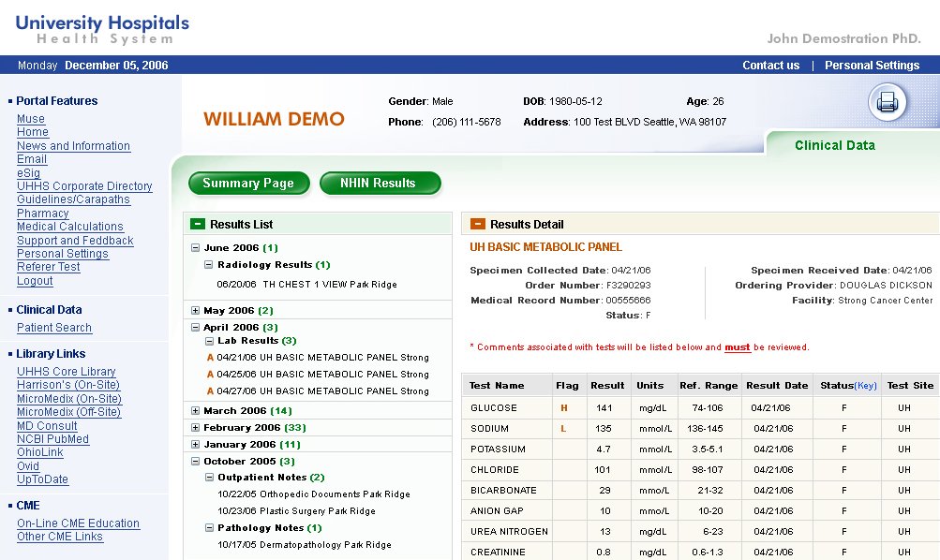Open MD Consult link
The height and width of the screenshot is (560, 940).
pos(47,426)
